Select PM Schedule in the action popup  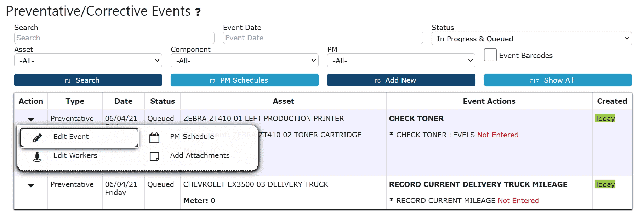click(192, 137)
